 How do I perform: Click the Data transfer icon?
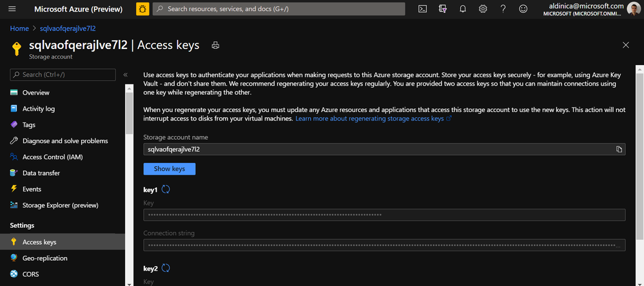[14, 173]
